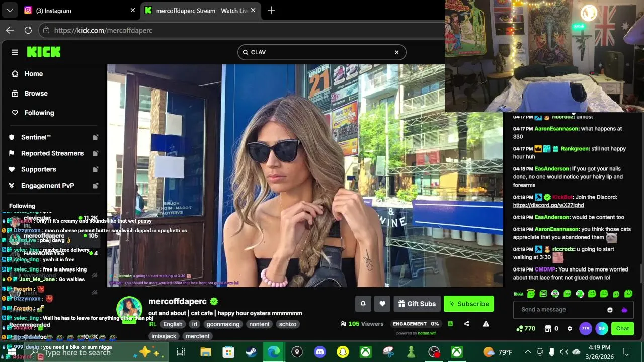Open Steam from the taskbar

coord(251,352)
